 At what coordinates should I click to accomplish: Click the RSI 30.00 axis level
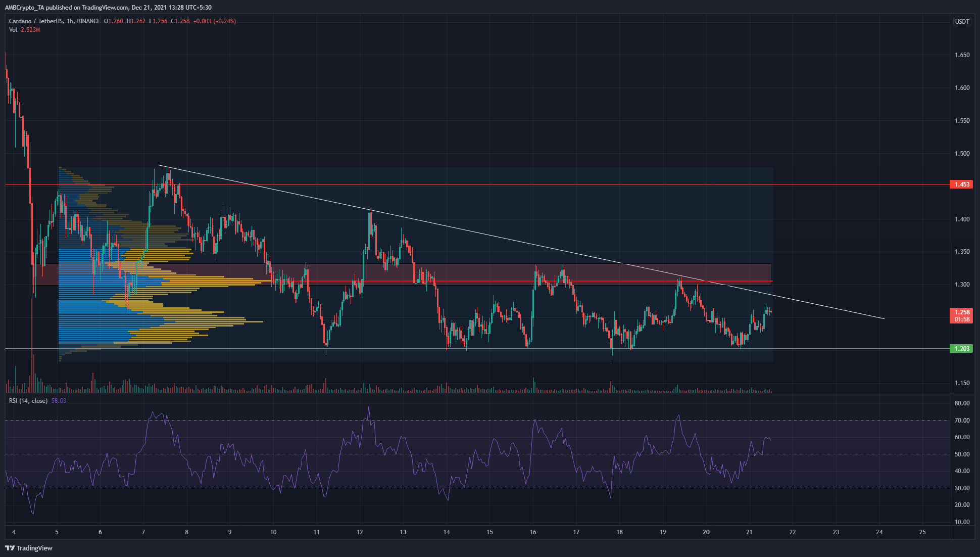coord(962,488)
